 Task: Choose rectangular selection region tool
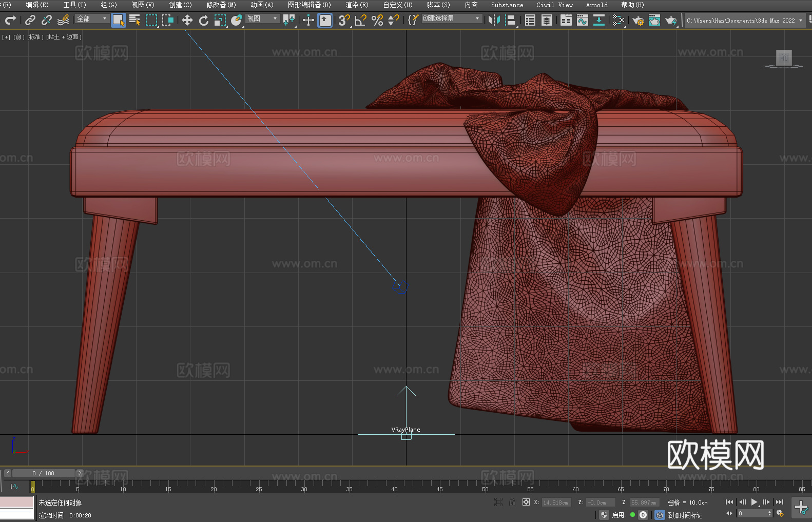click(x=151, y=20)
